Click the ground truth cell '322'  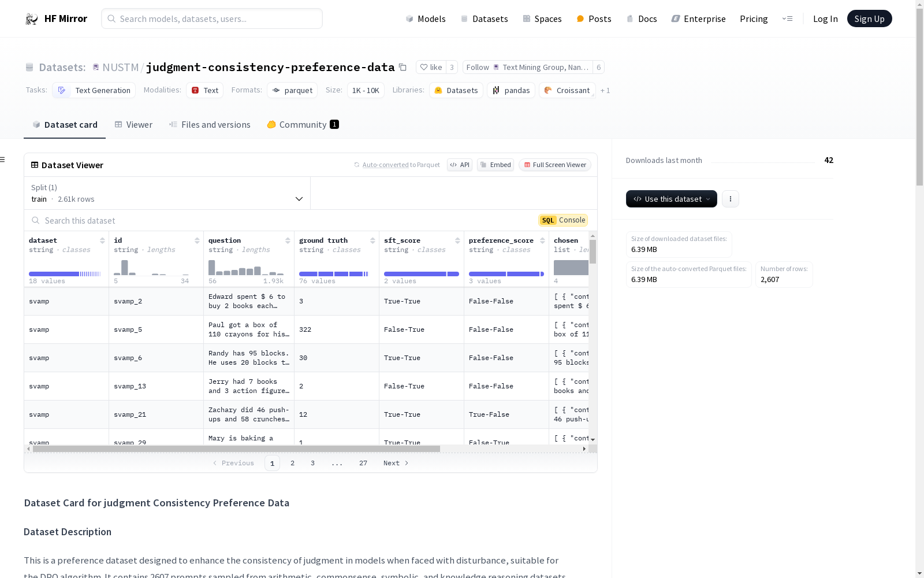337,329
